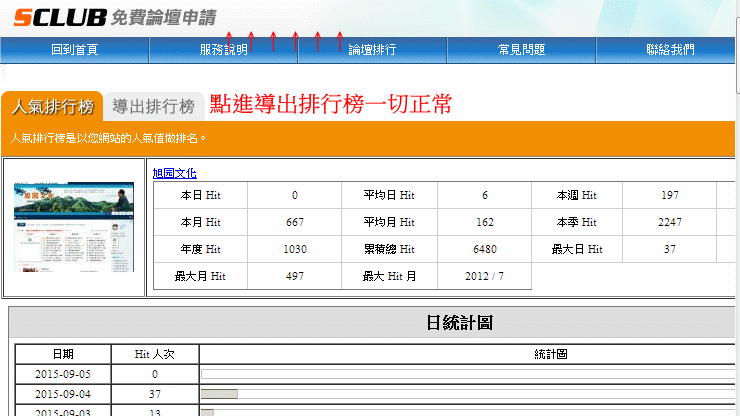Click the forum screenshot thumbnail
This screenshot has height=416, width=740.
pyautogui.click(x=73, y=228)
